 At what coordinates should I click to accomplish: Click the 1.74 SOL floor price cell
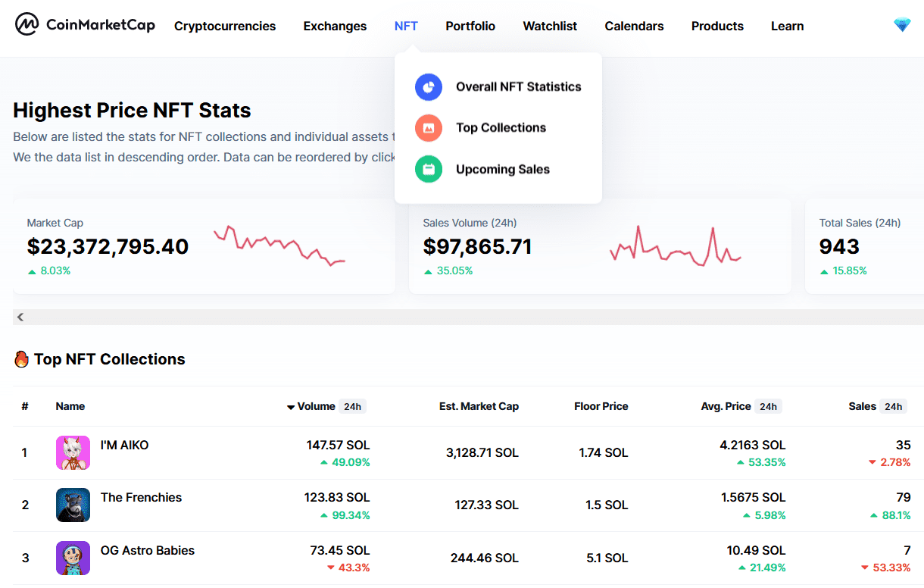click(604, 452)
